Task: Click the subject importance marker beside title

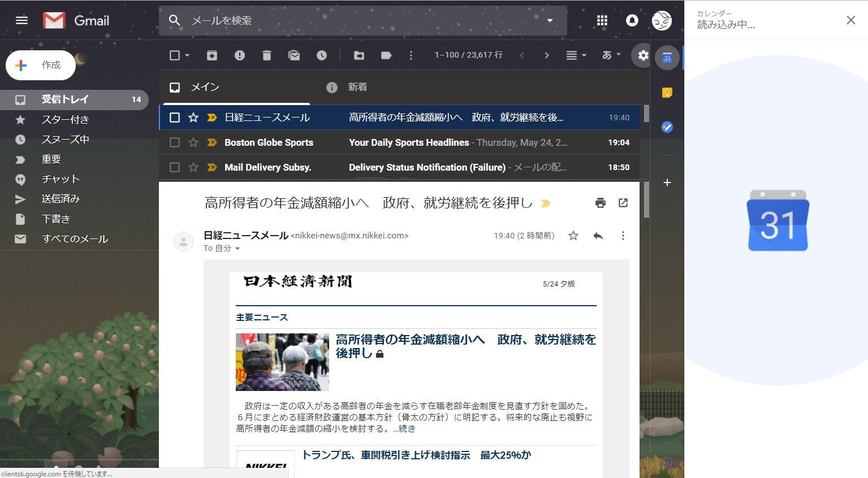Action: [x=546, y=203]
